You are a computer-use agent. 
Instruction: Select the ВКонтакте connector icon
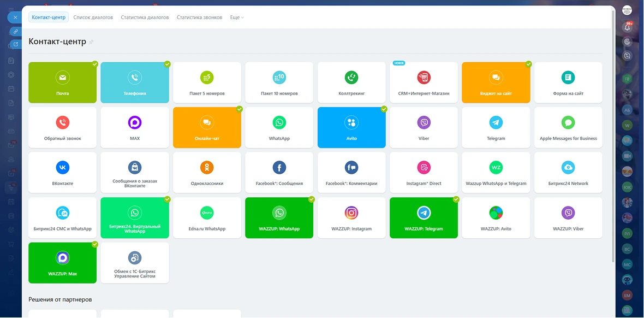click(62, 167)
